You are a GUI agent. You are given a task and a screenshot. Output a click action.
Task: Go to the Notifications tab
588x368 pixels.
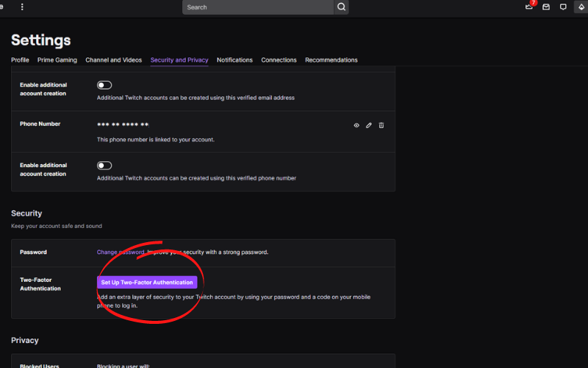pyautogui.click(x=234, y=60)
